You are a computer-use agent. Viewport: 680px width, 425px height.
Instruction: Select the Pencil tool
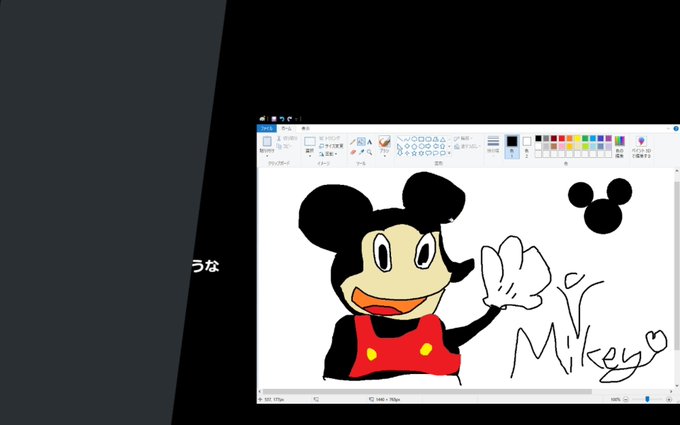pos(353,142)
